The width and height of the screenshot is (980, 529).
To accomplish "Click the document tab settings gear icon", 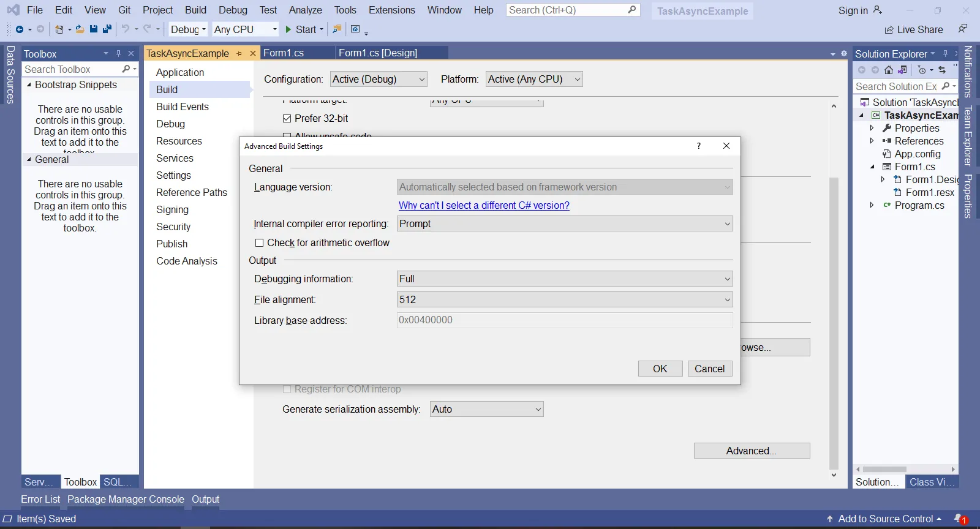I will [844, 54].
